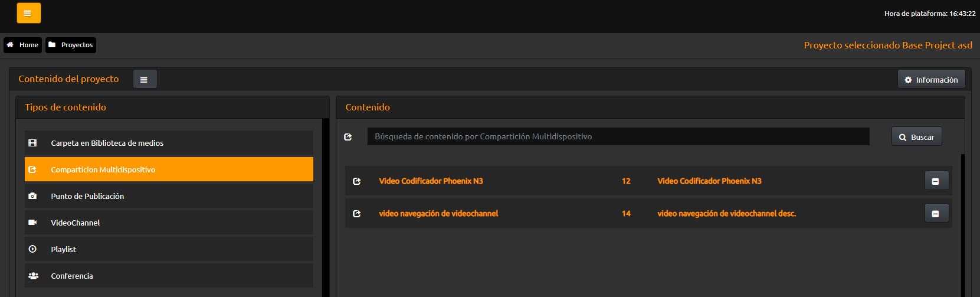The image size is (980, 297).
Task: Click share icon left of search field
Action: click(348, 136)
